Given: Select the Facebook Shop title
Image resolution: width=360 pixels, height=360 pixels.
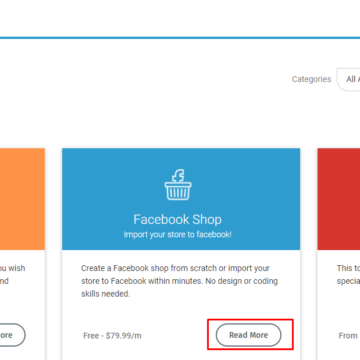Looking at the screenshot, I should [x=177, y=220].
